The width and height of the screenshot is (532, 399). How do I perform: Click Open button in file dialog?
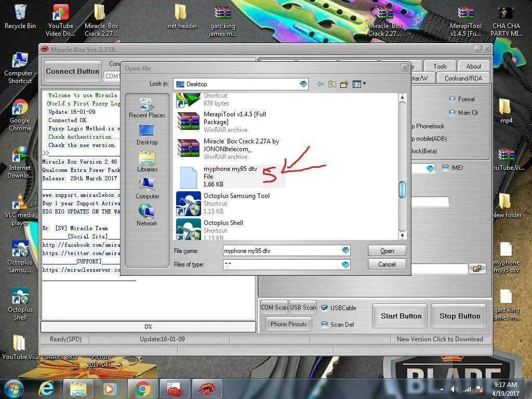pyautogui.click(x=387, y=251)
